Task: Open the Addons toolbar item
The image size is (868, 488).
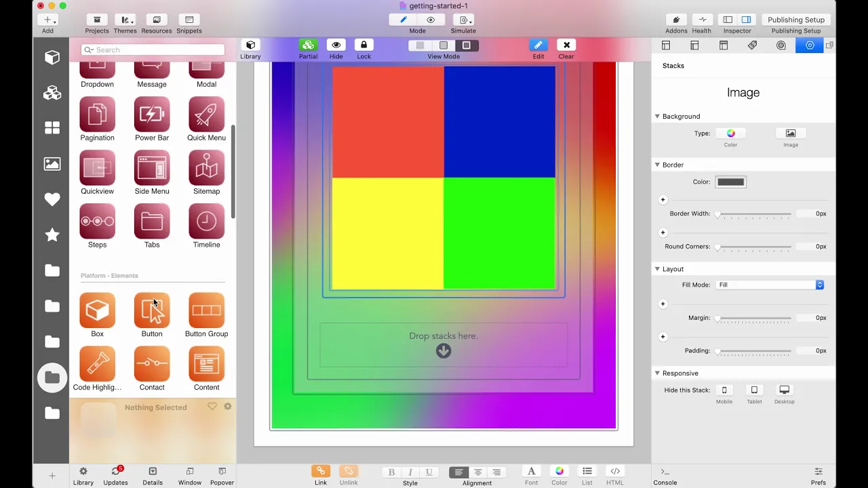Action: (x=676, y=20)
